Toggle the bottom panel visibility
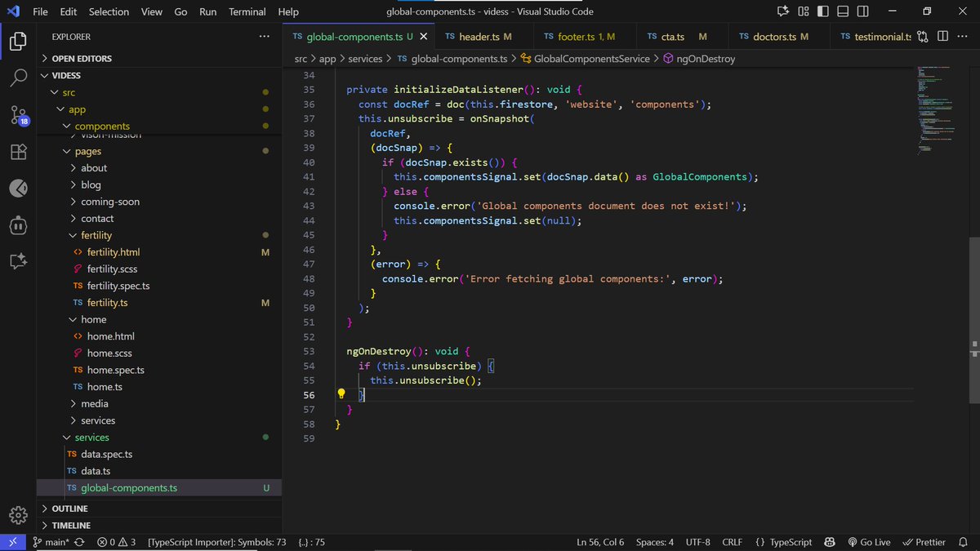 click(x=843, y=11)
